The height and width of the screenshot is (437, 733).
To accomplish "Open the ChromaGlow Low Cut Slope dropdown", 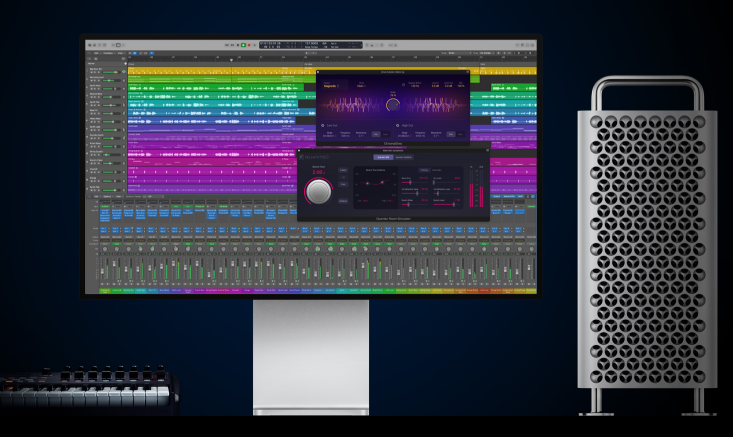I will click(330, 134).
